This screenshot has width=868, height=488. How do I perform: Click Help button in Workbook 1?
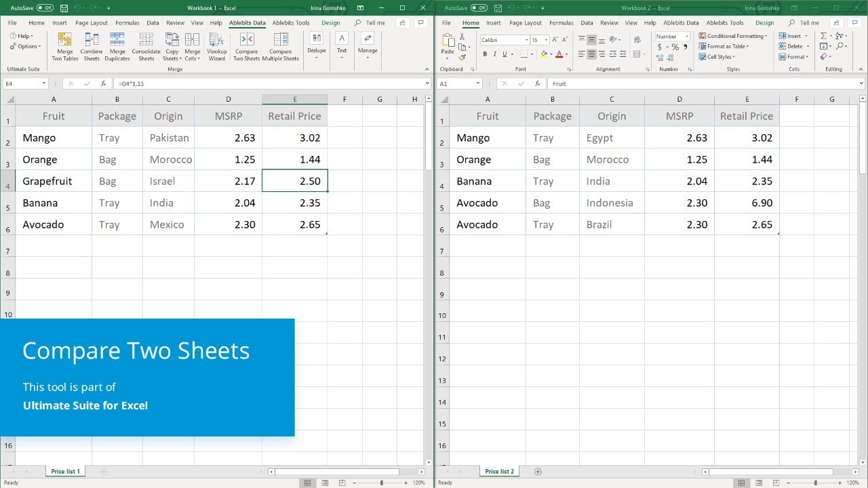[22, 36]
